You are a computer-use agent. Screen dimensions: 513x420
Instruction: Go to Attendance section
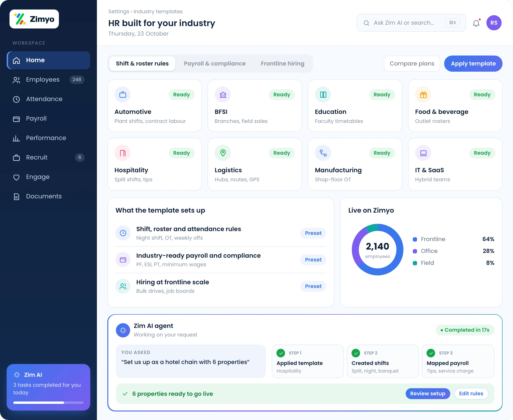[x=48, y=99]
